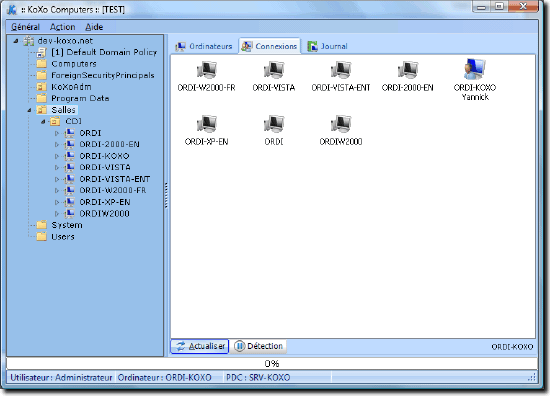Click the ORDI-2000-EN computer icon in connections panel
Image resolution: width=550 pixels, height=396 pixels.
point(408,70)
